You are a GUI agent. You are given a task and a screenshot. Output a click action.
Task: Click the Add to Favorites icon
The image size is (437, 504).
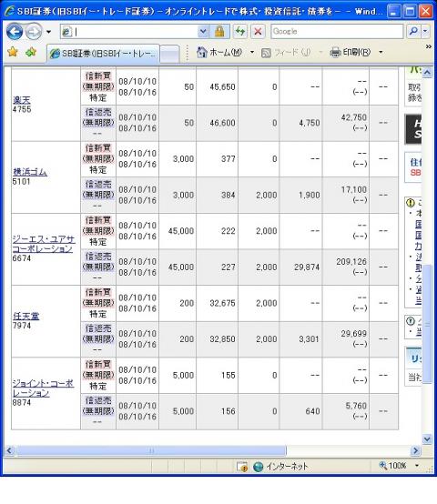[x=31, y=52]
